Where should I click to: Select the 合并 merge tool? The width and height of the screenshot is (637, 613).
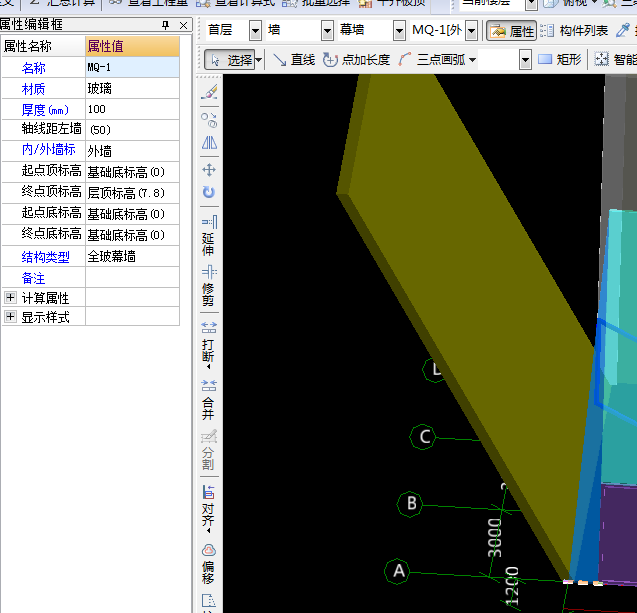[x=209, y=400]
